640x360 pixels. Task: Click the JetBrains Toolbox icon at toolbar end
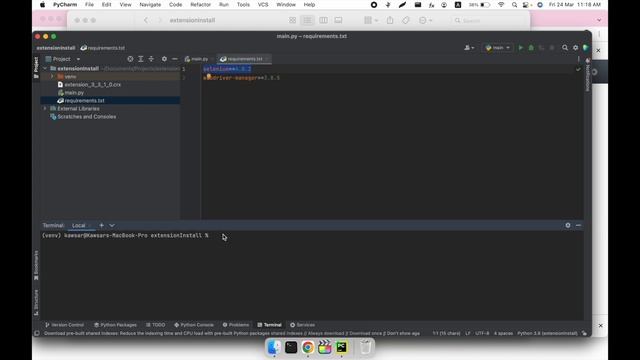click(586, 48)
